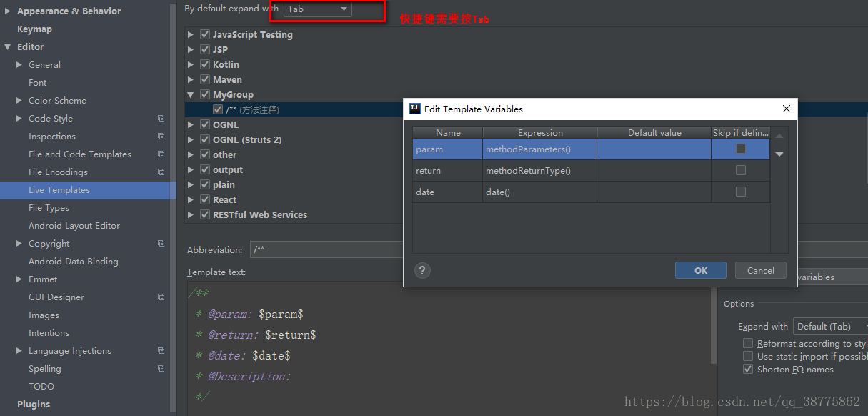Click the per-project icon next to Spelling

(x=161, y=369)
